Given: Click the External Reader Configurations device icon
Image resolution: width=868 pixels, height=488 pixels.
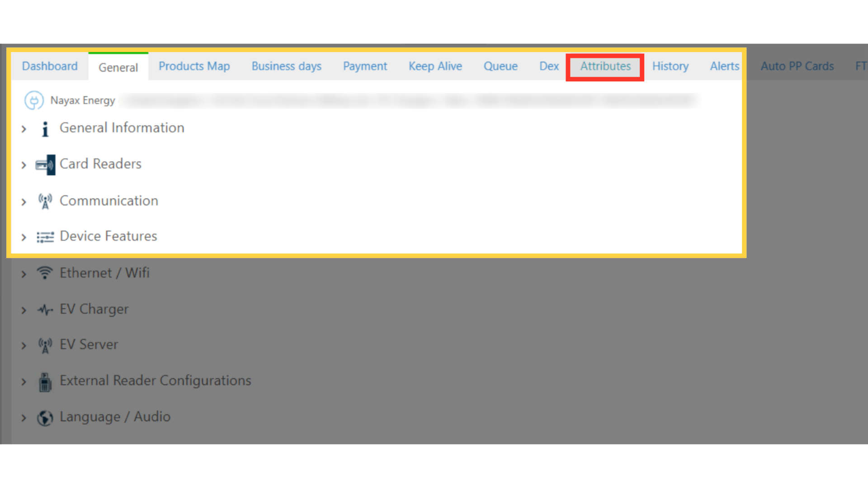Looking at the screenshot, I should (x=45, y=382).
